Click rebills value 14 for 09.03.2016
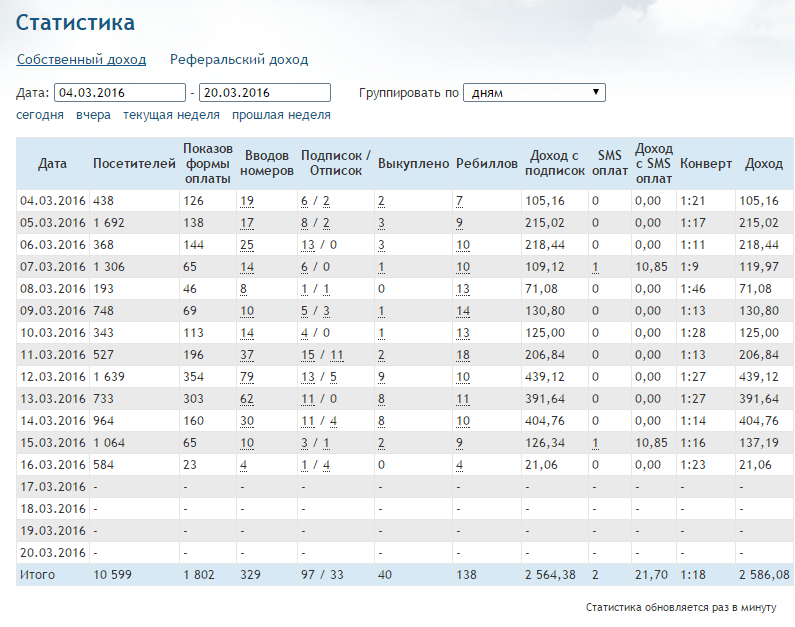Image resolution: width=795 pixels, height=627 pixels. 463,311
